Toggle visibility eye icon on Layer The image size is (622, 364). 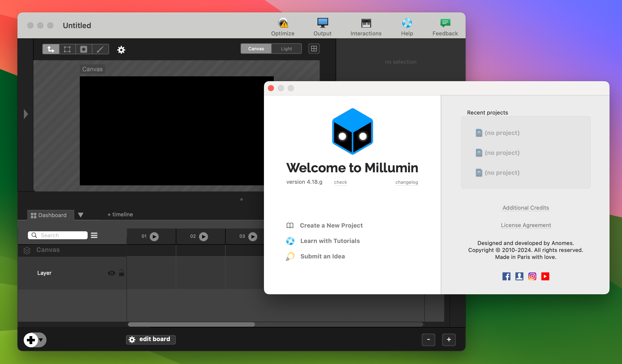click(x=112, y=273)
